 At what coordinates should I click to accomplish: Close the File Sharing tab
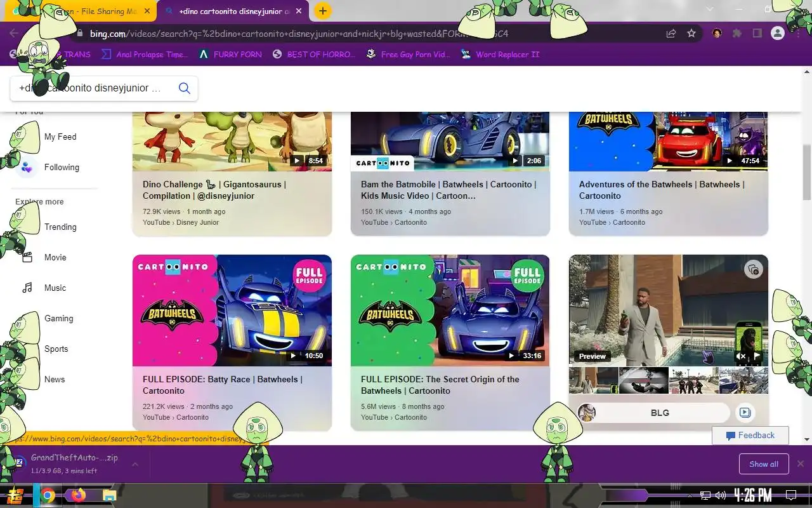pyautogui.click(x=147, y=11)
